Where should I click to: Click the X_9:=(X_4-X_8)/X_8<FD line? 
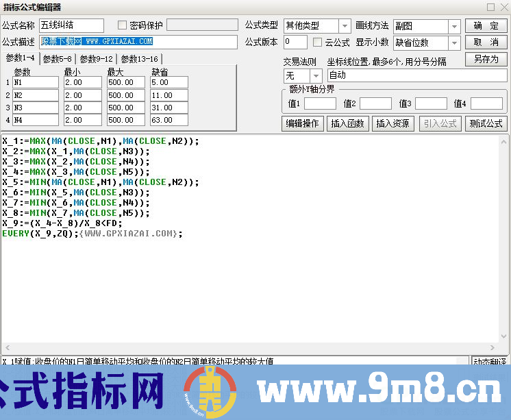pyautogui.click(x=62, y=223)
